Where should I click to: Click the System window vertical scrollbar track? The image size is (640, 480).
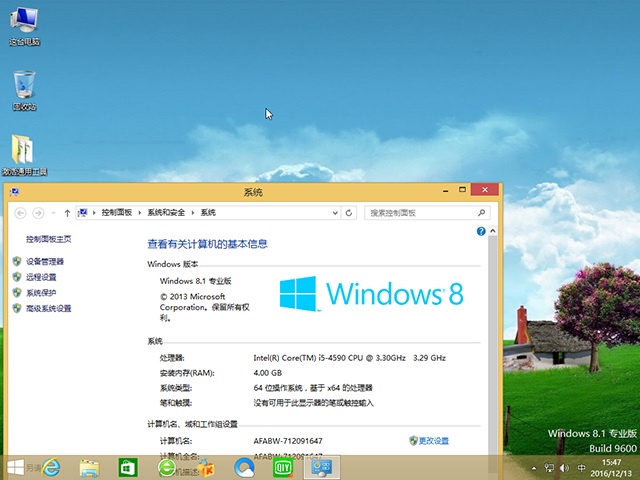[x=493, y=345]
